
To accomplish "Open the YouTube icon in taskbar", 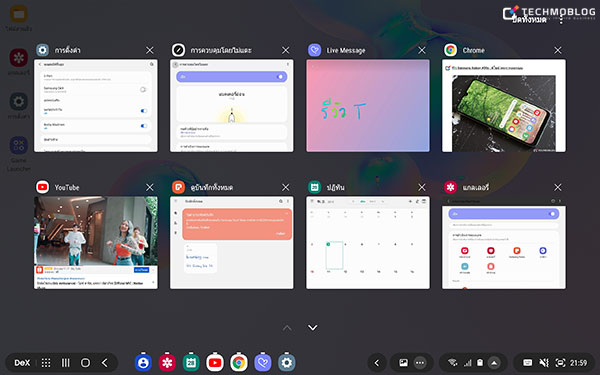I will (x=215, y=362).
